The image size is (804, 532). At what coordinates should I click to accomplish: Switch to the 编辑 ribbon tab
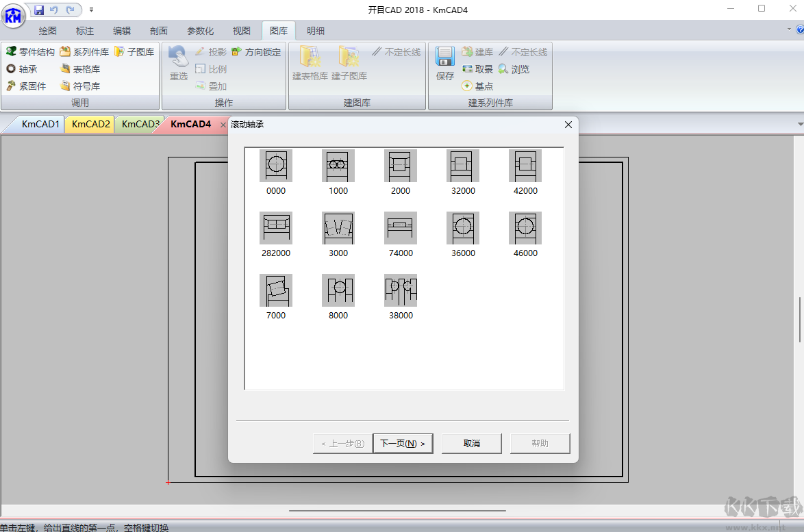(x=121, y=31)
